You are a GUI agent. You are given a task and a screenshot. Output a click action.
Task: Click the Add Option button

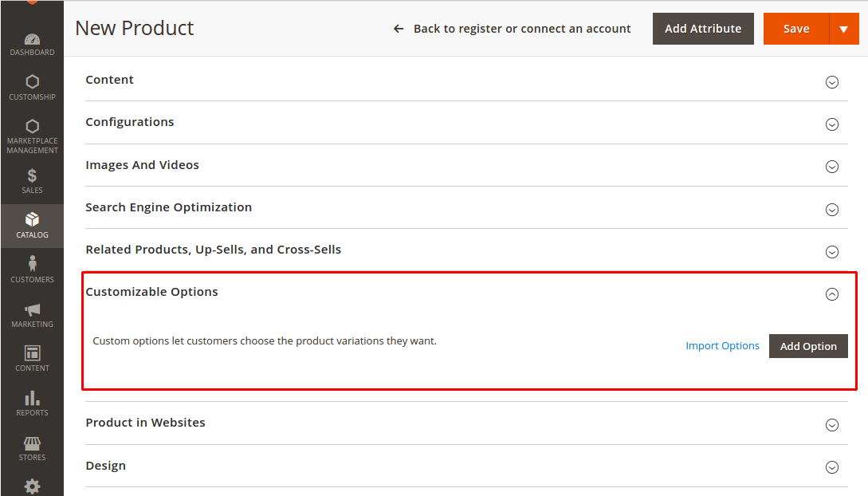click(x=808, y=346)
